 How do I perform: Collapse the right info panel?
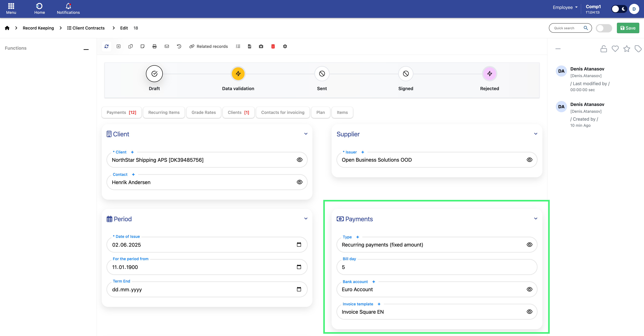(558, 49)
